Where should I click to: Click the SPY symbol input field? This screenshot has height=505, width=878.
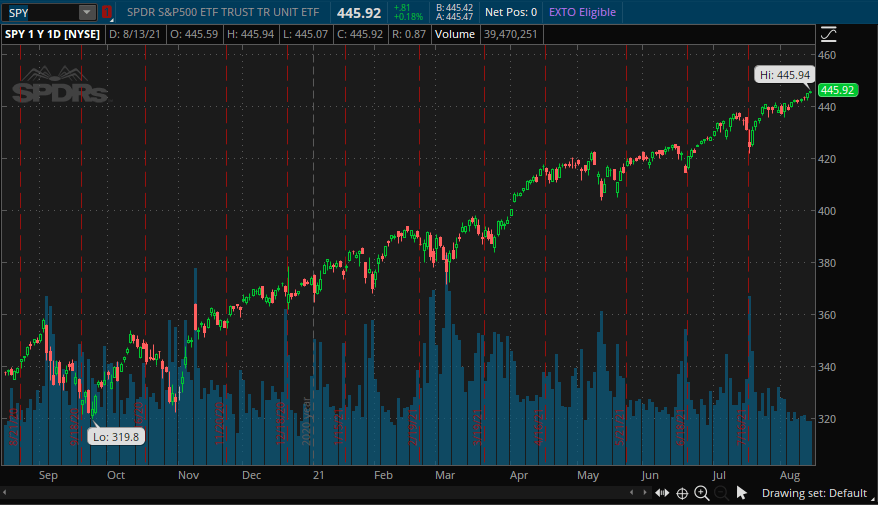(x=41, y=12)
